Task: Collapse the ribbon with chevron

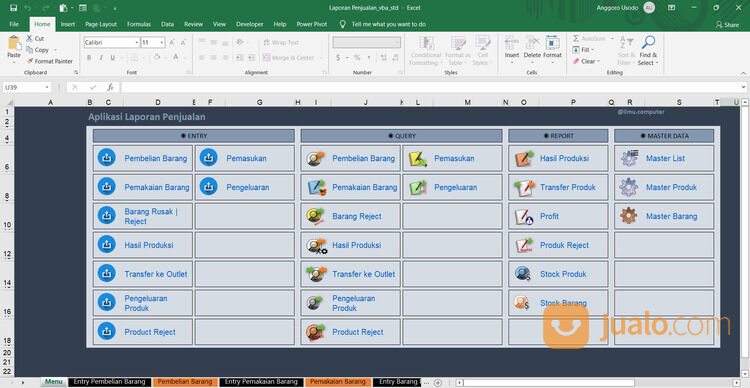Action: click(x=743, y=73)
